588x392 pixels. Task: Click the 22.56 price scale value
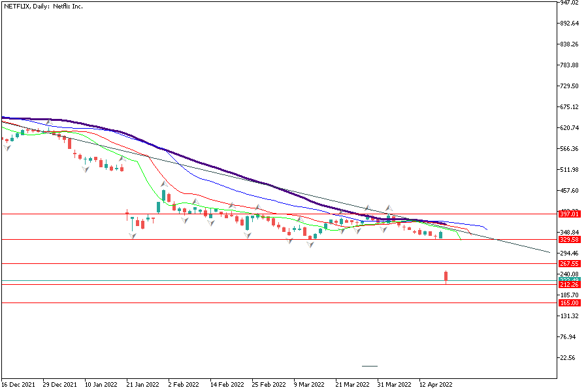point(569,358)
